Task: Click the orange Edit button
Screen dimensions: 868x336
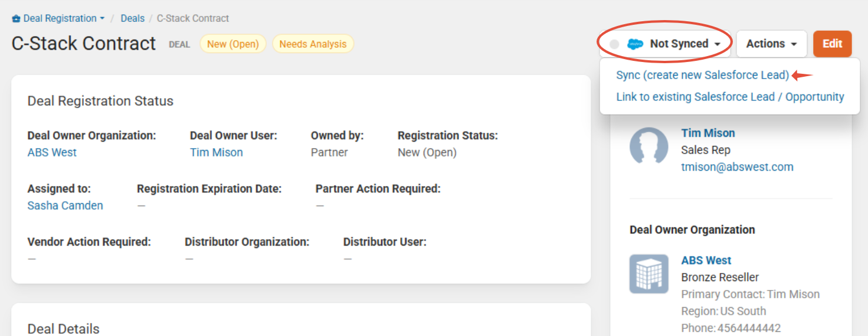Action: 832,44
